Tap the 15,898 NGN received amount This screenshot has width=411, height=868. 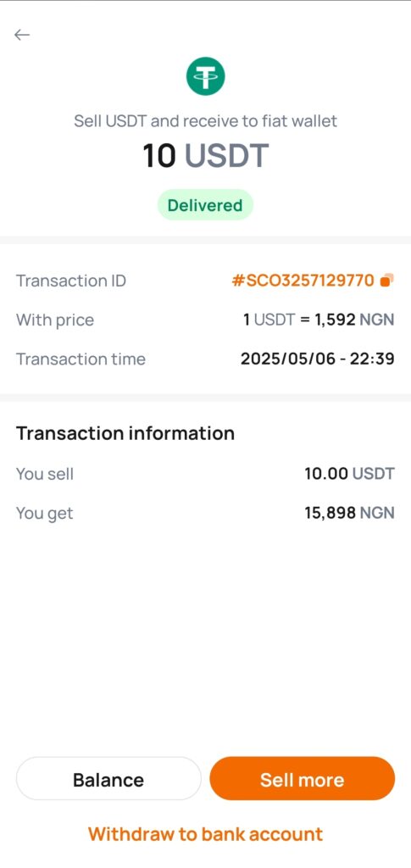pyautogui.click(x=350, y=513)
